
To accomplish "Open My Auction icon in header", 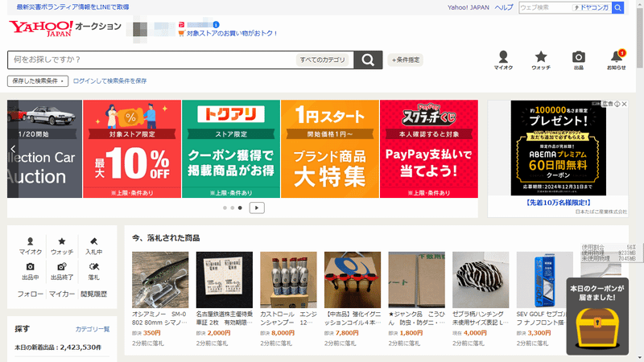I will pos(503,60).
